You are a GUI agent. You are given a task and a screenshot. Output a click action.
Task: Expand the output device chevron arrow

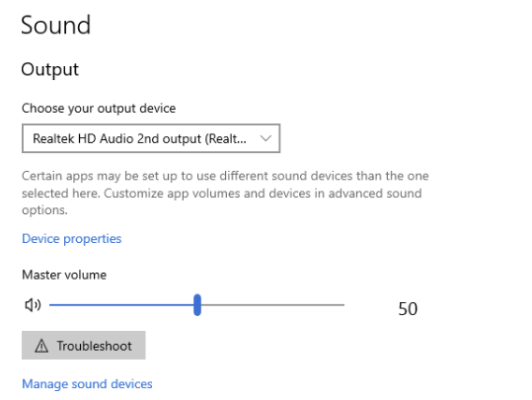(x=266, y=138)
